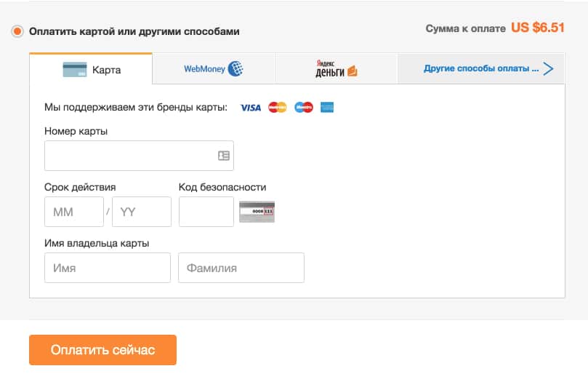Click the American Express brand icon

click(327, 108)
